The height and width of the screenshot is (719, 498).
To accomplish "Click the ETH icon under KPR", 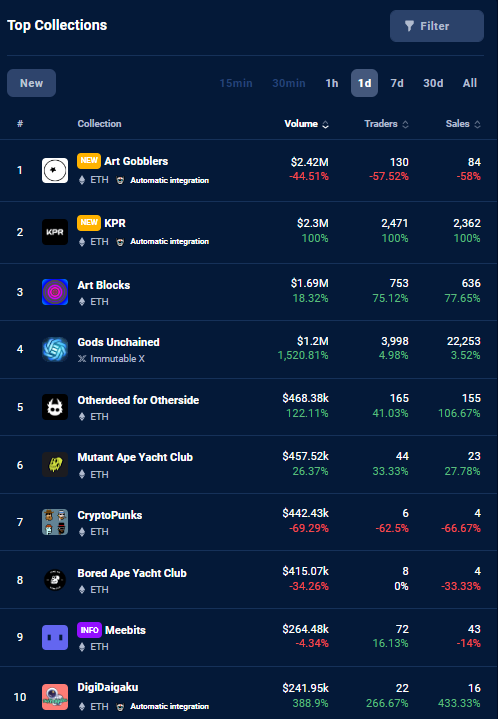I will tap(82, 242).
